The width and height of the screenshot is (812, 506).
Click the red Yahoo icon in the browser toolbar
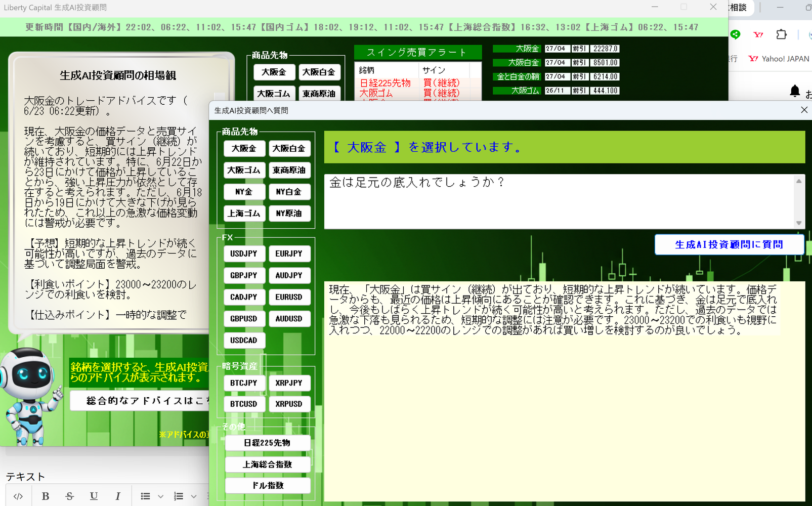click(758, 34)
